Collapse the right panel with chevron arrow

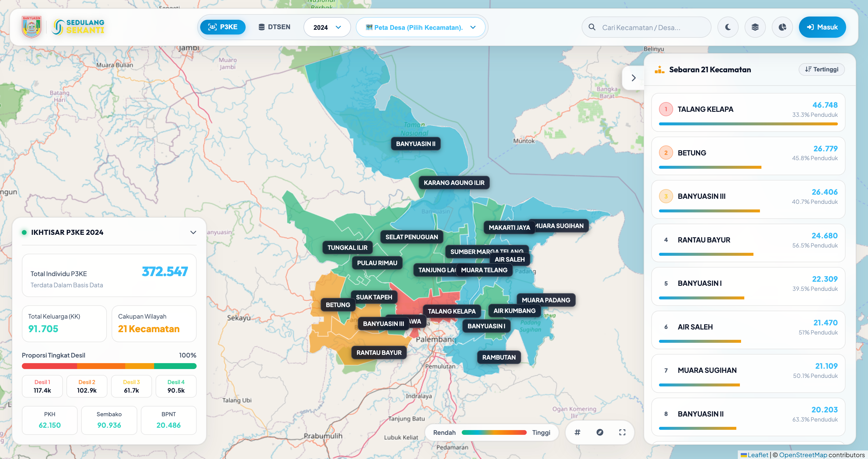(x=633, y=78)
